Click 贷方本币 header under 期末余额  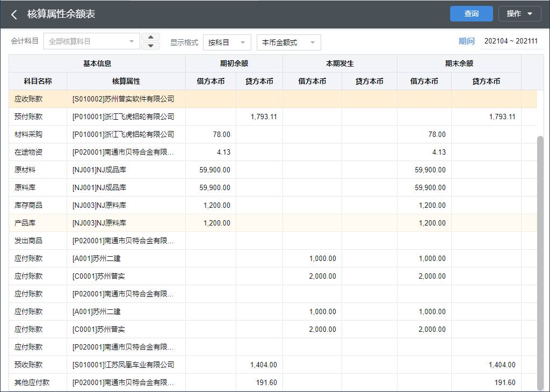click(x=486, y=81)
